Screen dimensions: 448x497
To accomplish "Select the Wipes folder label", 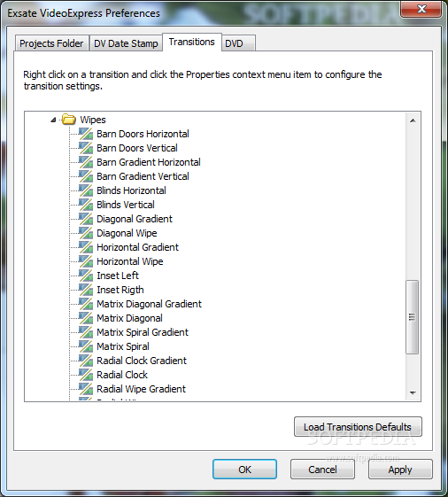I will click(93, 120).
